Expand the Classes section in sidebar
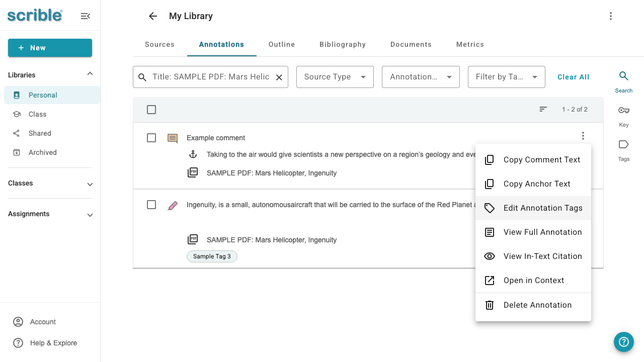Viewport: 644px width, 362px height. click(90, 184)
